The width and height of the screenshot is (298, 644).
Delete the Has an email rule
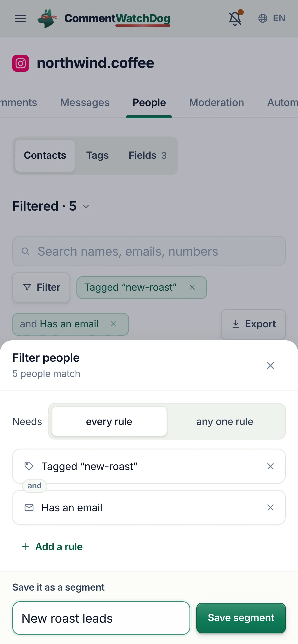click(x=270, y=507)
